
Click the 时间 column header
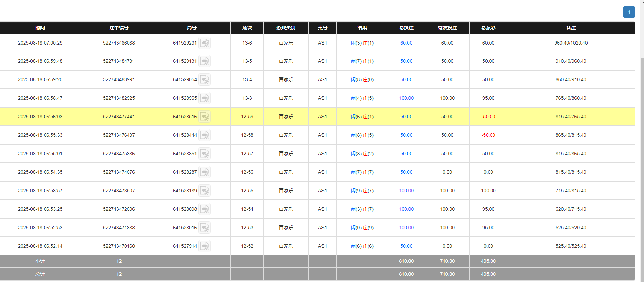pyautogui.click(x=40, y=28)
